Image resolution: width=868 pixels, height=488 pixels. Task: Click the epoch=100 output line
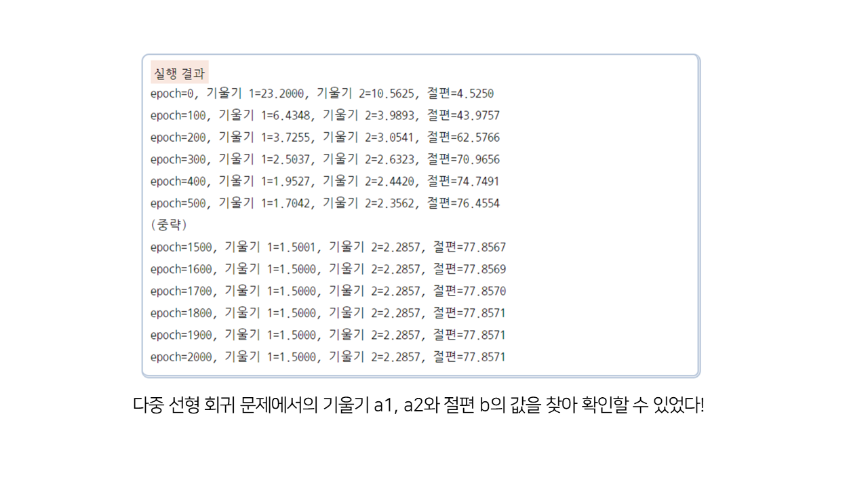point(325,115)
